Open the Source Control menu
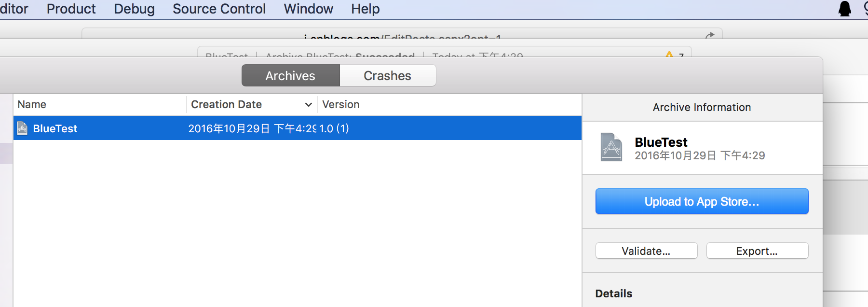This screenshot has height=307, width=868. pyautogui.click(x=219, y=9)
